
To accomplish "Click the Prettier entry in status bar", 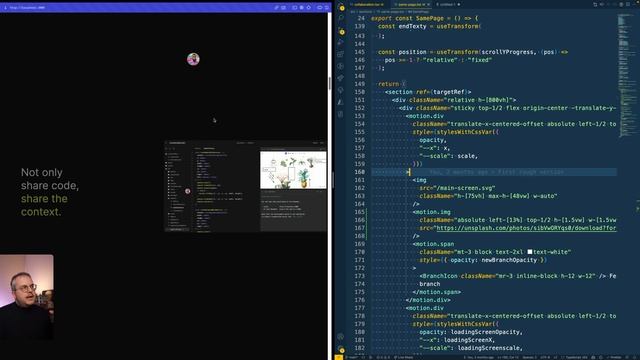I will pyautogui.click(x=615, y=358).
